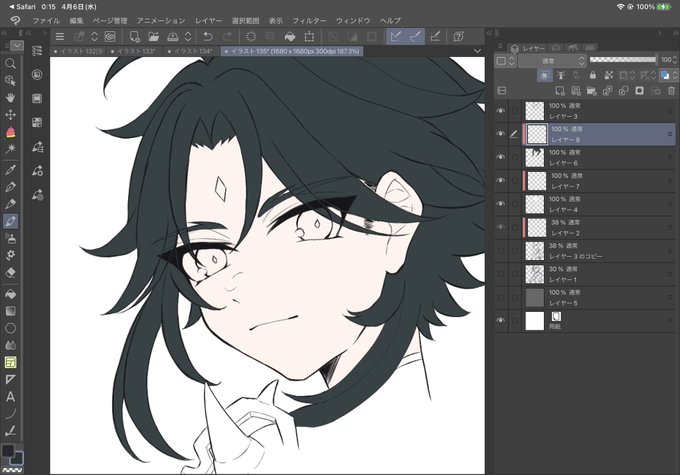Image resolution: width=680 pixels, height=475 pixels.
Task: Show the hidden レイヤー 1 layer
Action: click(x=500, y=274)
